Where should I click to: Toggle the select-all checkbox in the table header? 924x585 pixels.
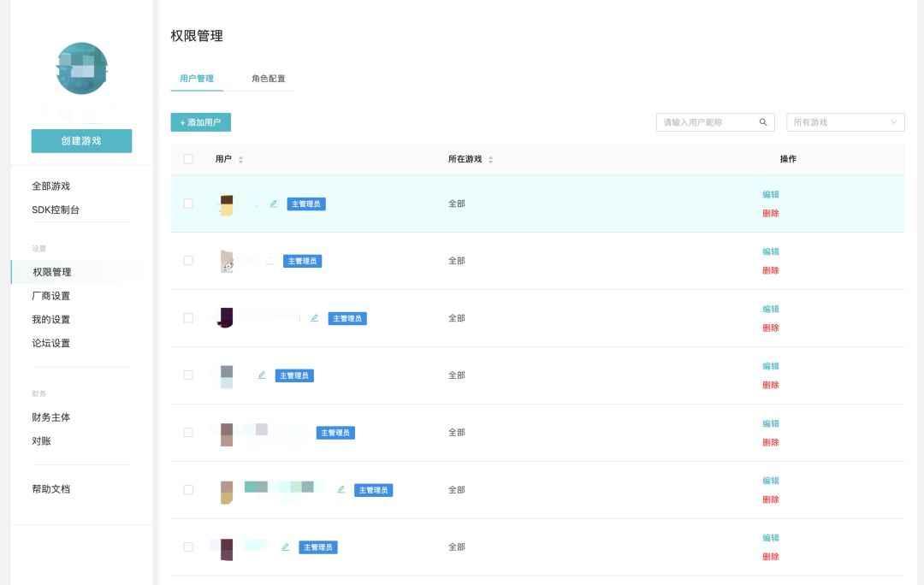188,159
